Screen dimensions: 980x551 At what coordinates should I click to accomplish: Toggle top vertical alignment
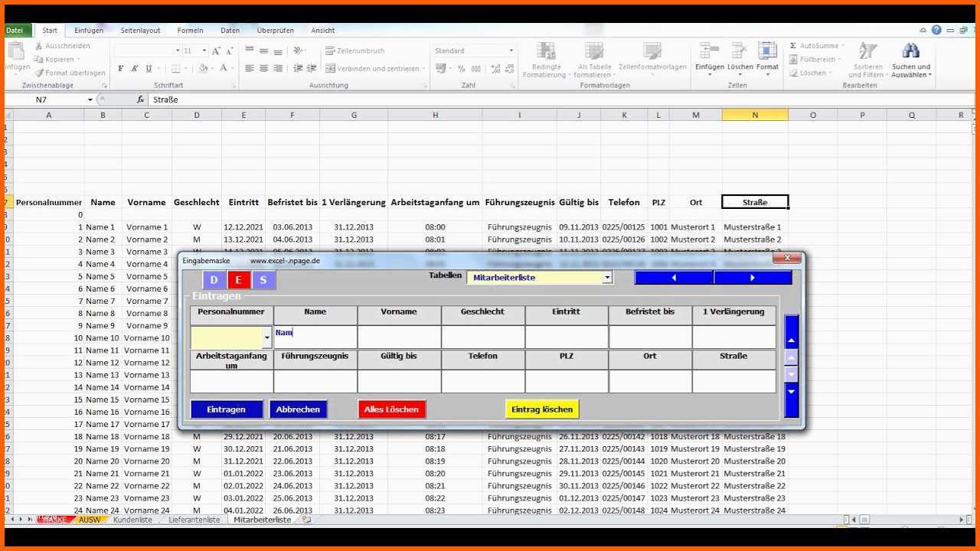click(250, 51)
